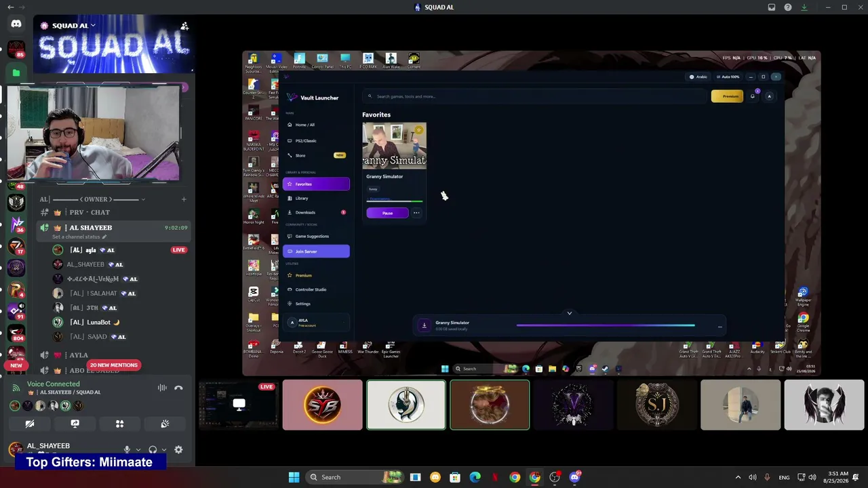Viewport: 868px width, 488px height.
Task: Click the bottom Granny Simulator progress bar
Action: tap(606, 325)
